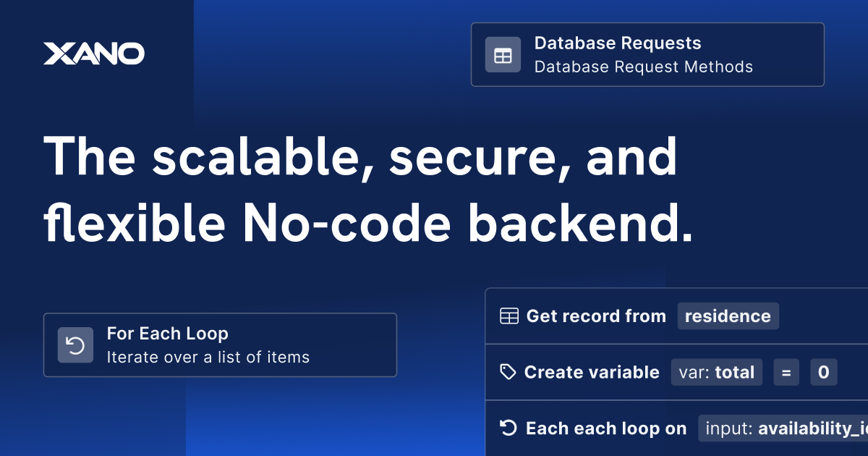868x456 pixels.
Task: Click the loop icon beside Each each loop on
Action: (x=509, y=428)
